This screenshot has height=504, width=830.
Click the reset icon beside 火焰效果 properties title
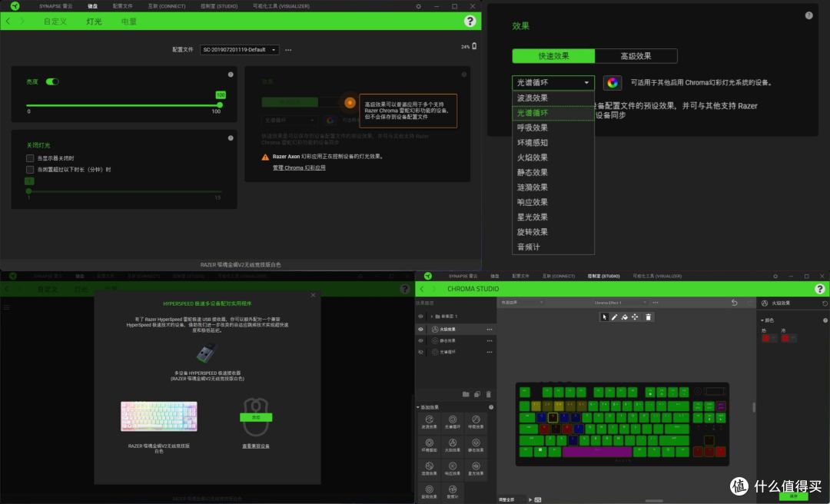click(825, 303)
